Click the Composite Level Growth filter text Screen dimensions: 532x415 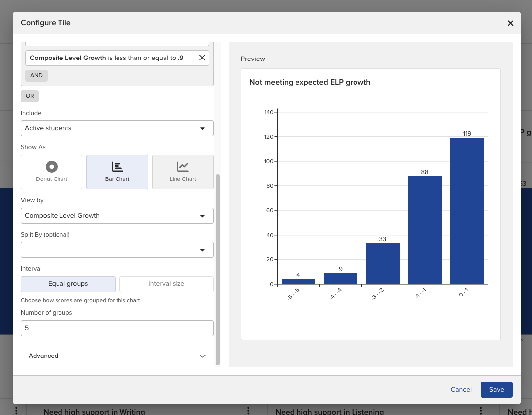[107, 58]
